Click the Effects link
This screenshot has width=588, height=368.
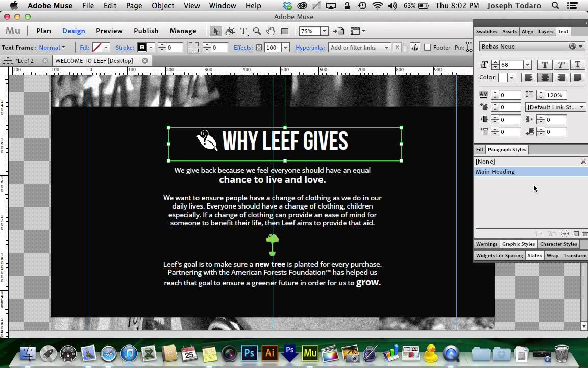pyautogui.click(x=243, y=48)
